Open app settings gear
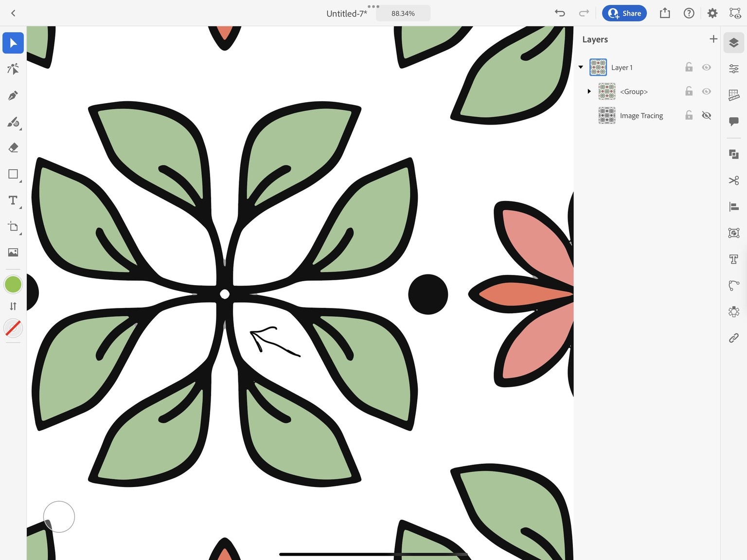This screenshot has height=560, width=747. [712, 13]
